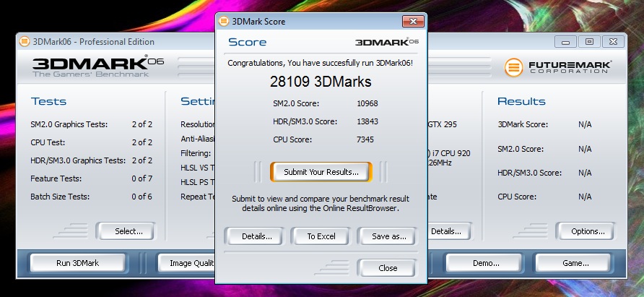The width and height of the screenshot is (644, 297).
Task: Click Save as button in Score dialog
Action: tap(388, 236)
